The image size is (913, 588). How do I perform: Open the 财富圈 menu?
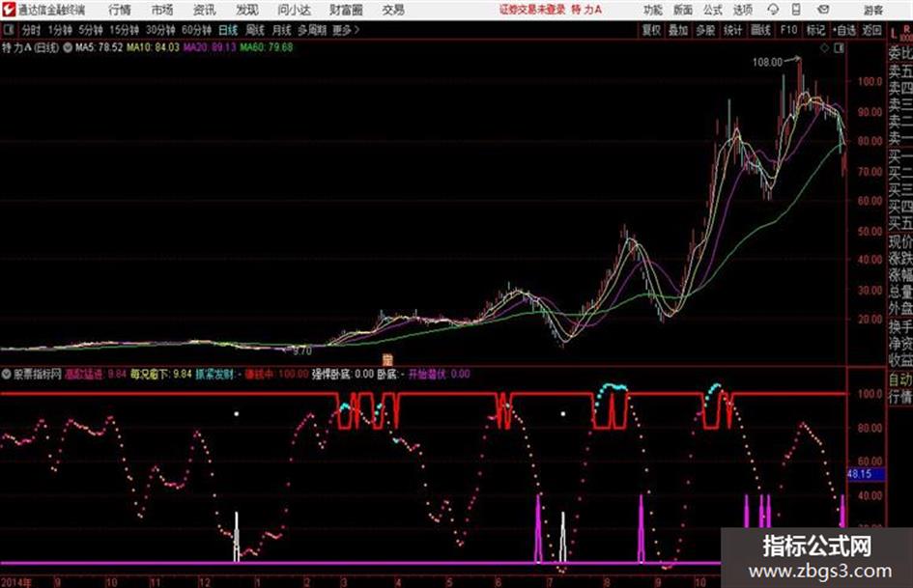(x=346, y=10)
